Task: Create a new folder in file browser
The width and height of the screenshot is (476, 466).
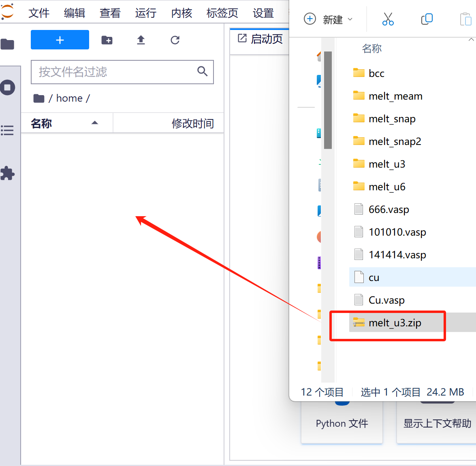Action: pyautogui.click(x=107, y=40)
